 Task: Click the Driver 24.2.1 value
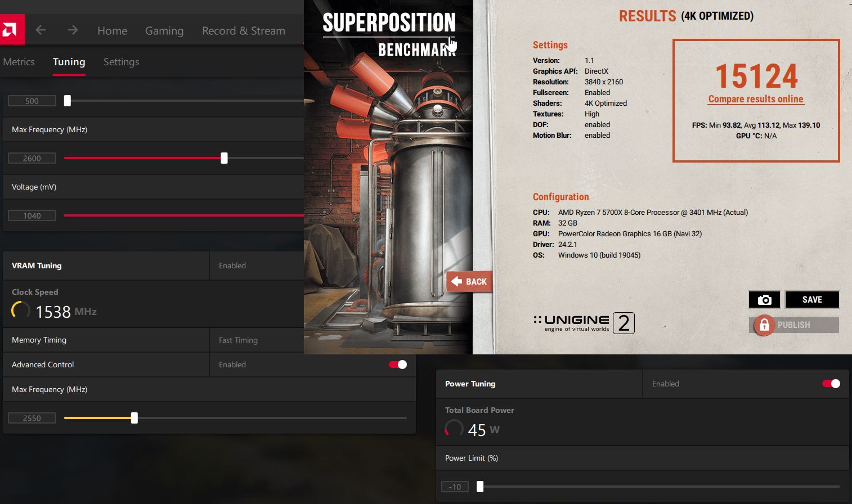pos(567,244)
